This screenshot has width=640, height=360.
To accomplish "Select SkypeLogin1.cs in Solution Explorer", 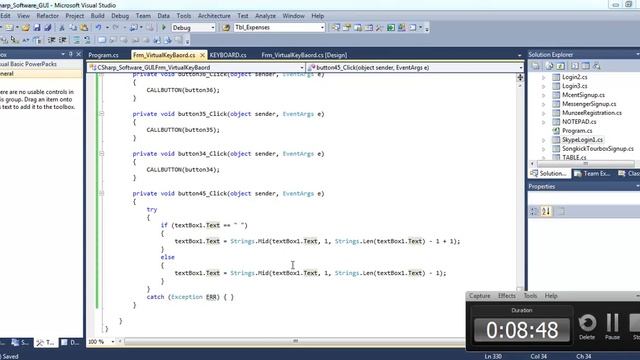I will tap(582, 140).
